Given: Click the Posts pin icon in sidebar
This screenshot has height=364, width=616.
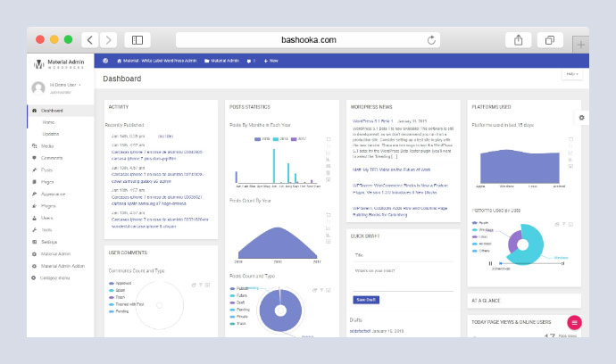Looking at the screenshot, I should tap(34, 170).
